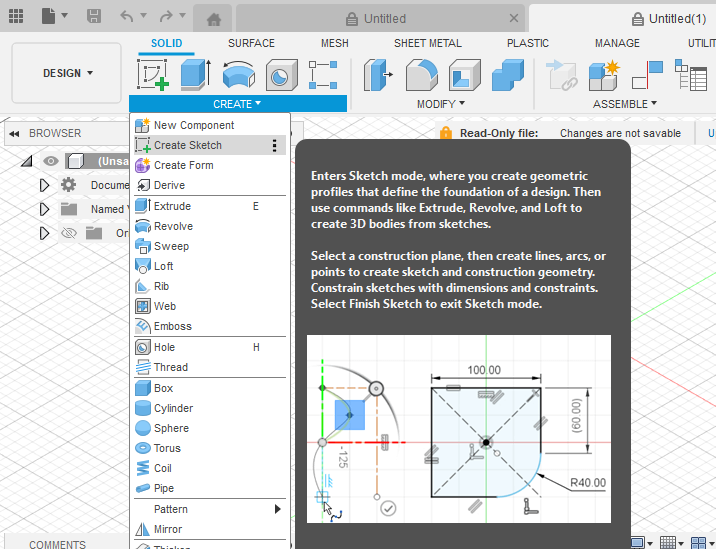The height and width of the screenshot is (549, 716).
Task: Click the Hole icon in the Create toolbar
Action: pyautogui.click(x=280, y=75)
